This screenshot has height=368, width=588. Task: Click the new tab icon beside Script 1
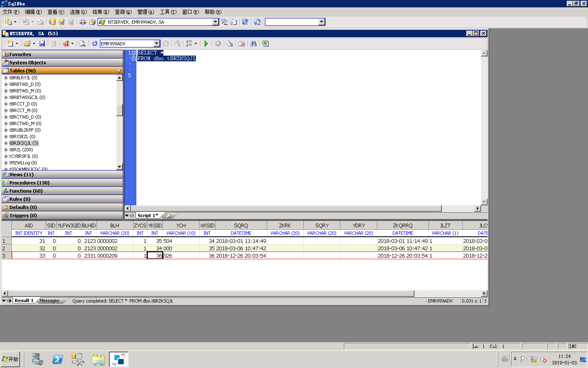168,215
